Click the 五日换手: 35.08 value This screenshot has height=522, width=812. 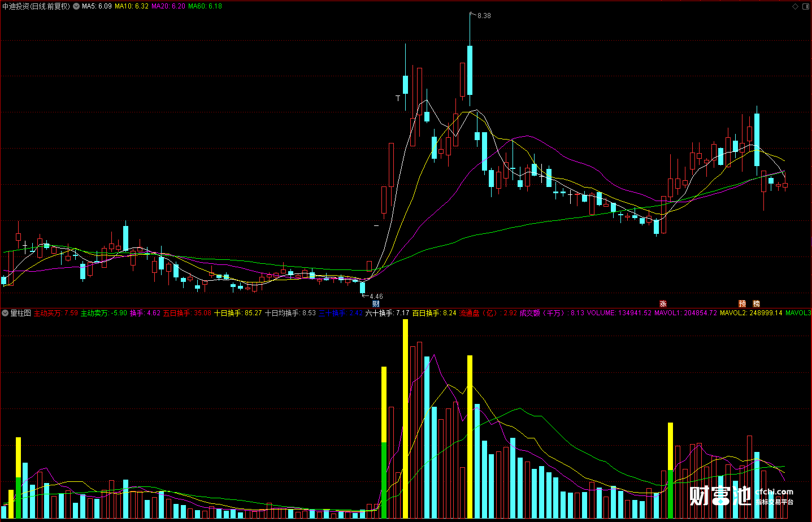pos(188,313)
